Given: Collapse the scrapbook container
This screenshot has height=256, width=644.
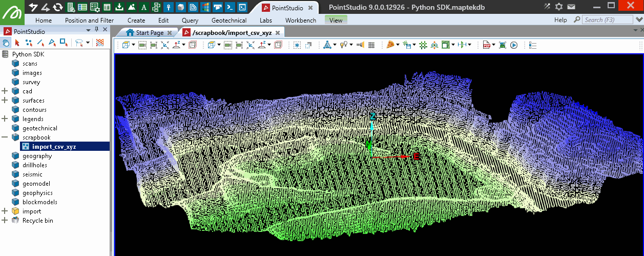Looking at the screenshot, I should pyautogui.click(x=5, y=137).
